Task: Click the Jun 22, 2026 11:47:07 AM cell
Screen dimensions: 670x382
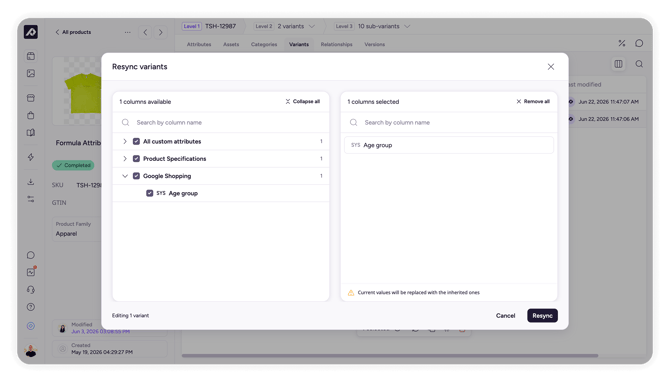Action: tap(608, 102)
